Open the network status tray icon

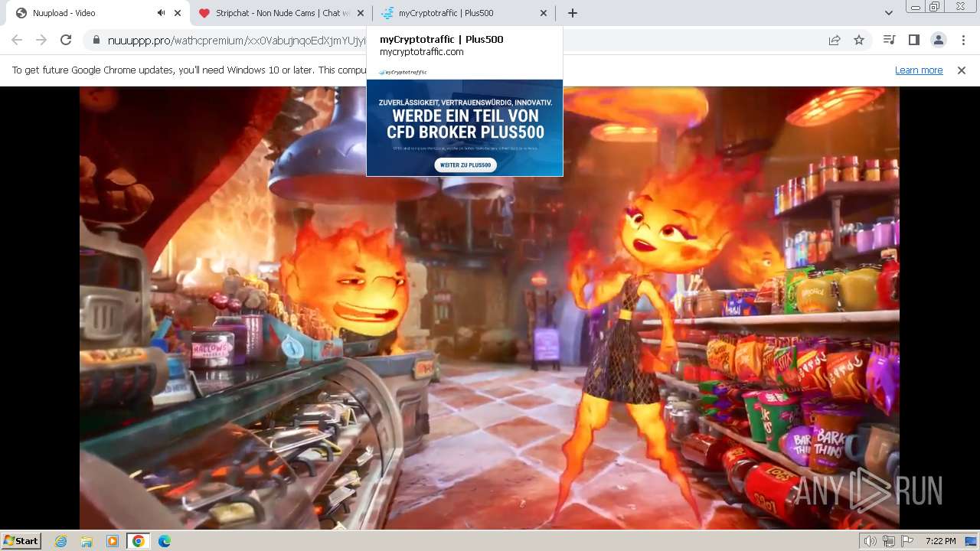coord(889,541)
